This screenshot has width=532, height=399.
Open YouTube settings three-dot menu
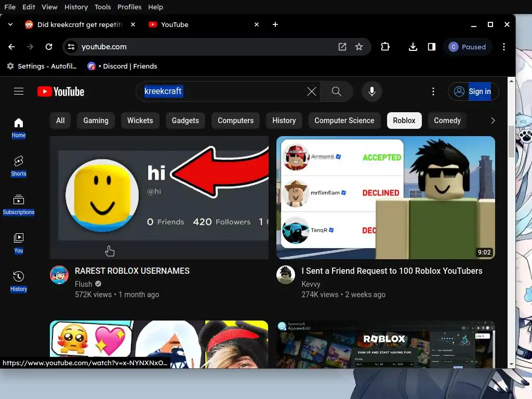click(x=433, y=91)
